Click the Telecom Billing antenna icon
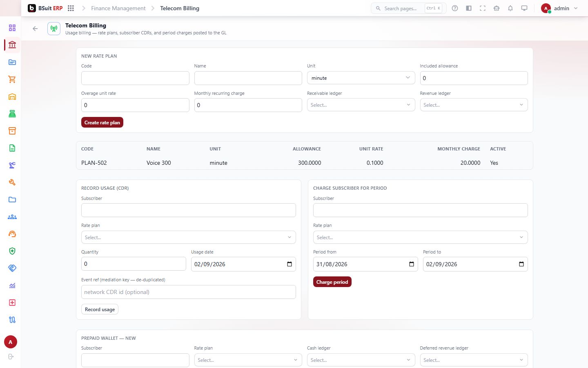 54,29
